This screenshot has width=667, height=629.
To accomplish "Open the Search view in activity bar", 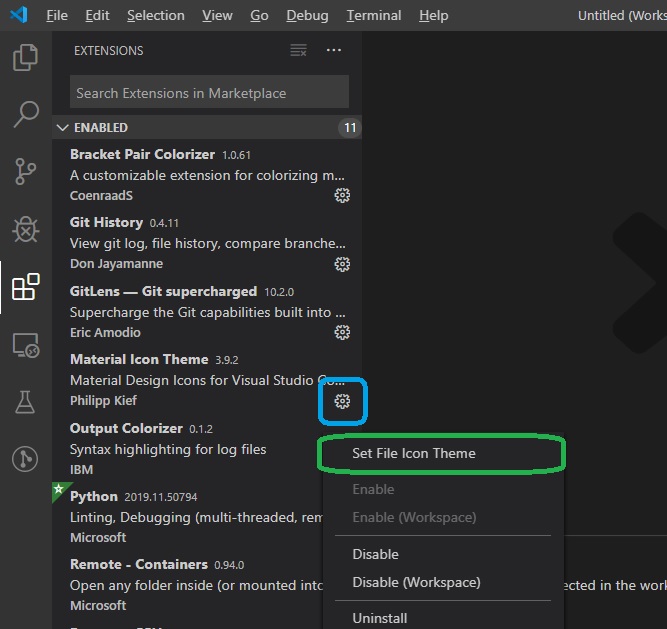I will pyautogui.click(x=26, y=114).
